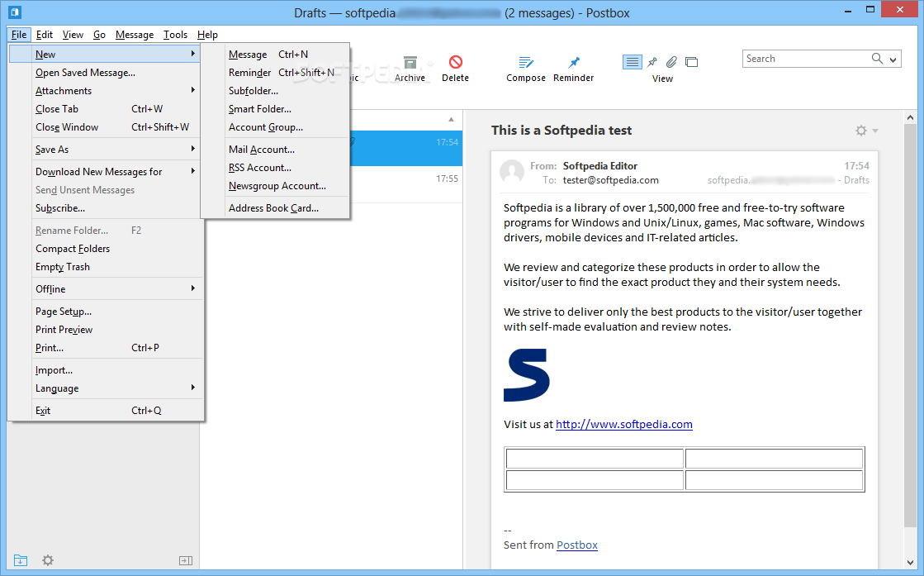Click the tester@softpedia.com recipient address
Image resolution: width=924 pixels, height=576 pixels.
pos(610,180)
